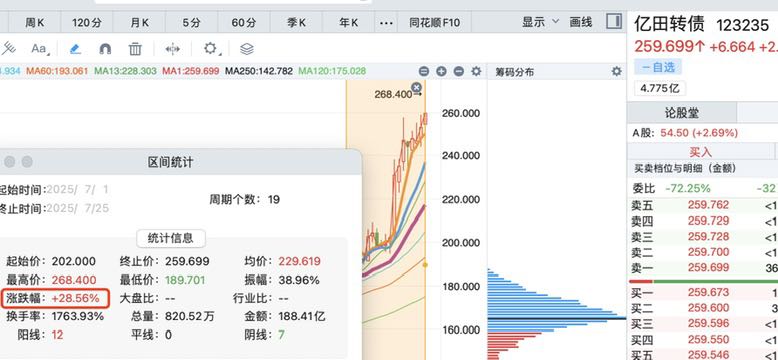The width and height of the screenshot is (778, 360).
Task: Click the circled plus icon on MA bar
Action: pyautogui.click(x=441, y=71)
